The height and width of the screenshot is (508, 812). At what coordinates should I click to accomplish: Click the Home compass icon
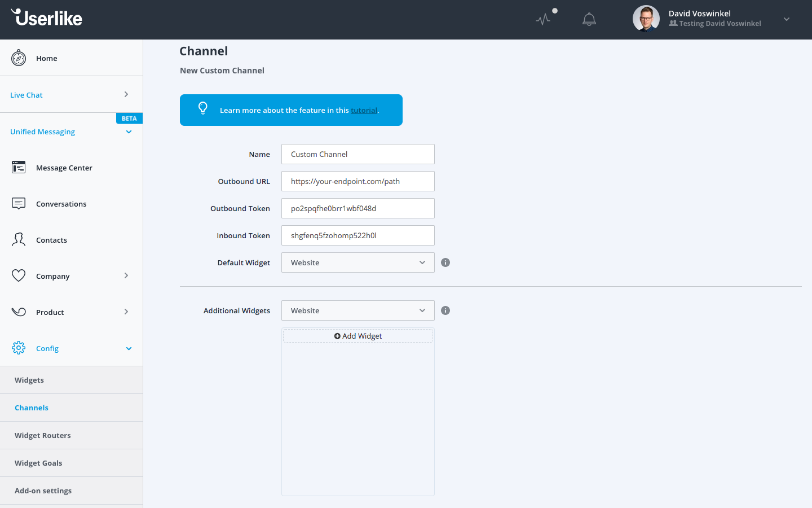(19, 58)
